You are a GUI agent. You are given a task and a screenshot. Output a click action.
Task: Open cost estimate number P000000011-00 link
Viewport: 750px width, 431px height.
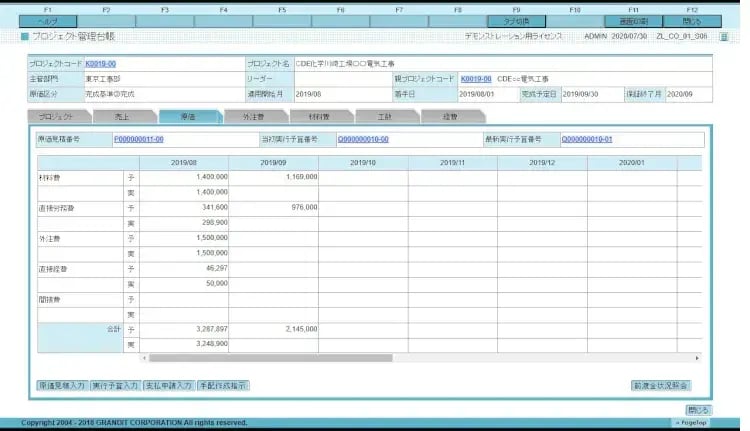pos(139,139)
